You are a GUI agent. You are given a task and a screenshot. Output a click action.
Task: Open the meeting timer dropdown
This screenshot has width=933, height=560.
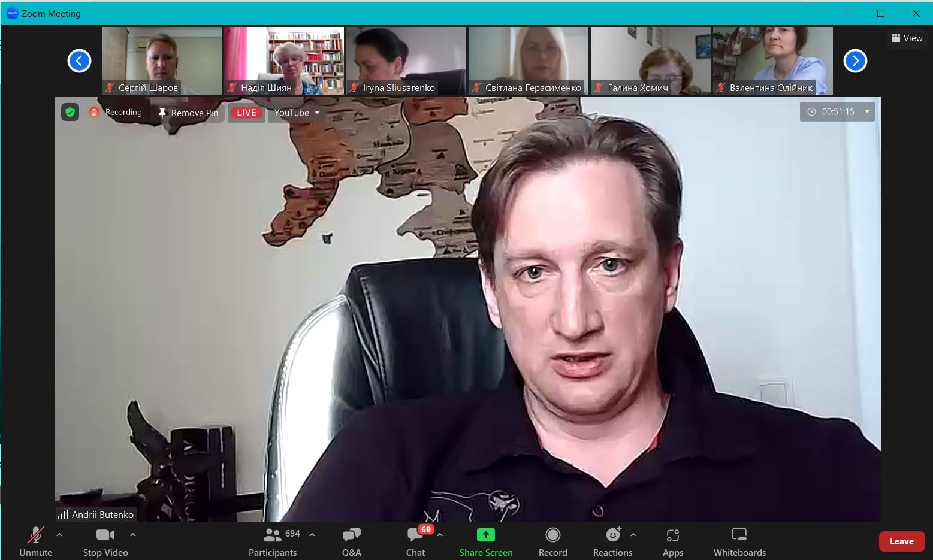(866, 111)
